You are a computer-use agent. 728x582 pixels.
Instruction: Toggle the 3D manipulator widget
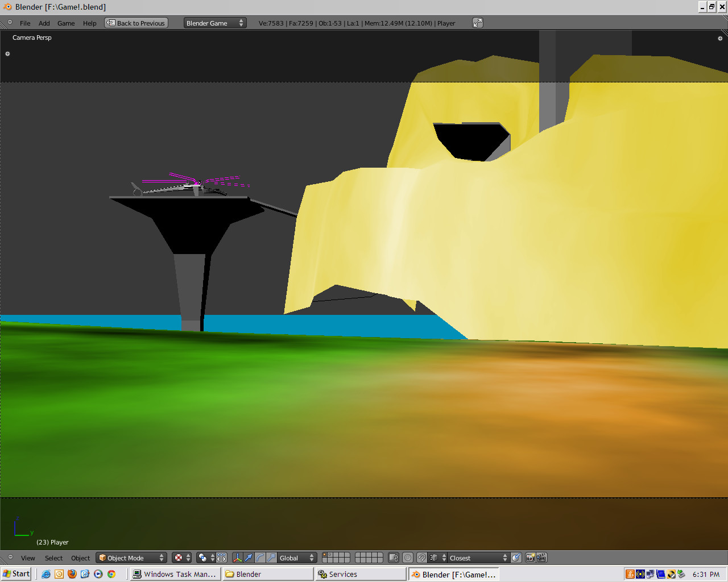pos(238,558)
